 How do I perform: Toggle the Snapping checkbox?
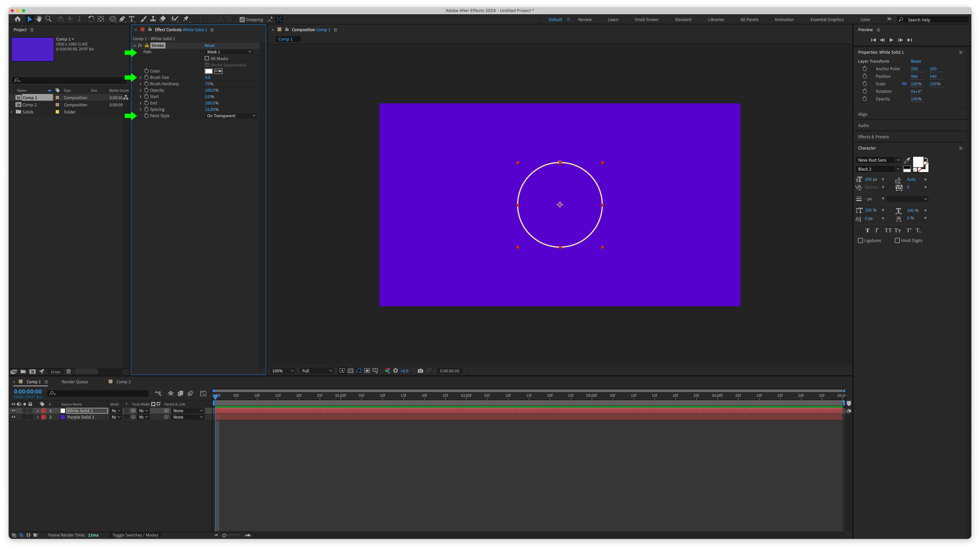tap(242, 19)
